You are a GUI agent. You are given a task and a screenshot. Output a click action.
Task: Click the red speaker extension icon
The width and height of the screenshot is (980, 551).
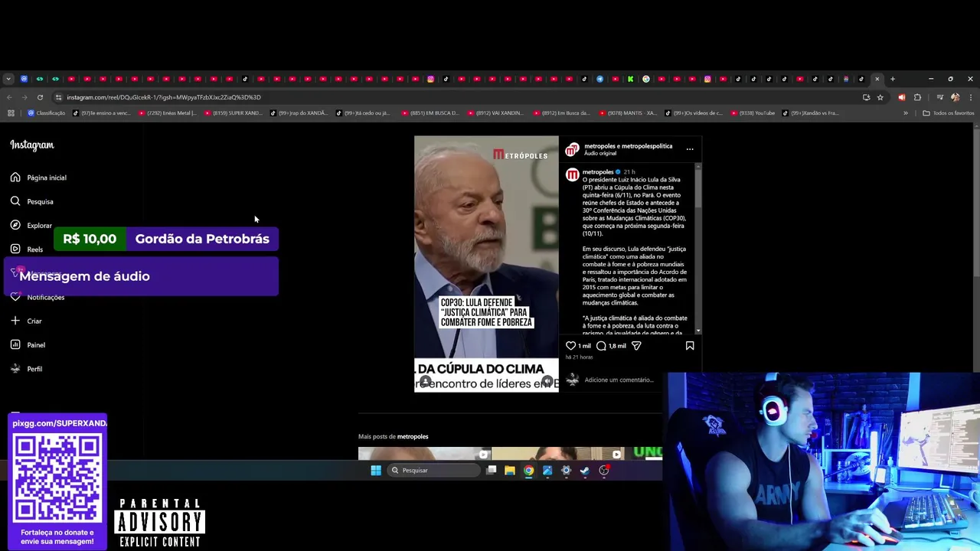pos(901,97)
